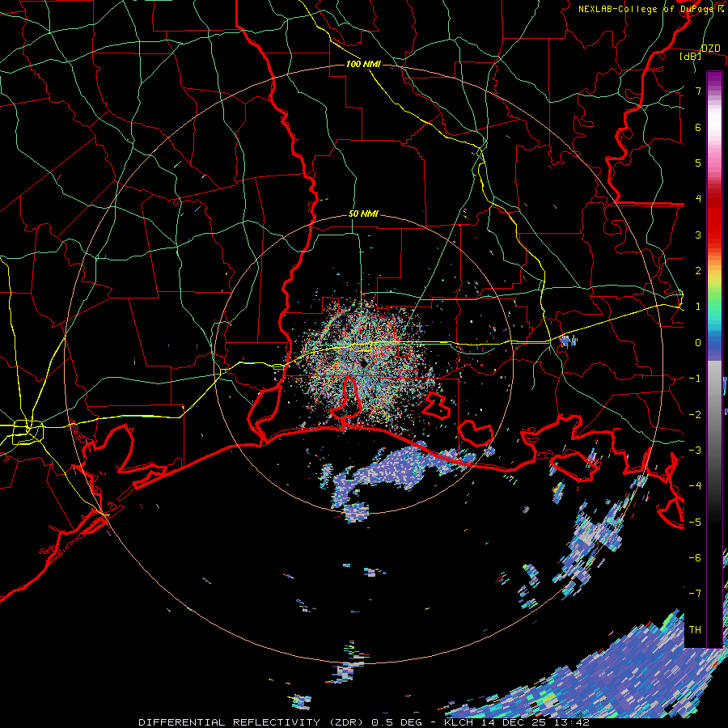Screen dimensions: 728x728
Task: Click the [dB] units label above color bar
Action: point(691,56)
